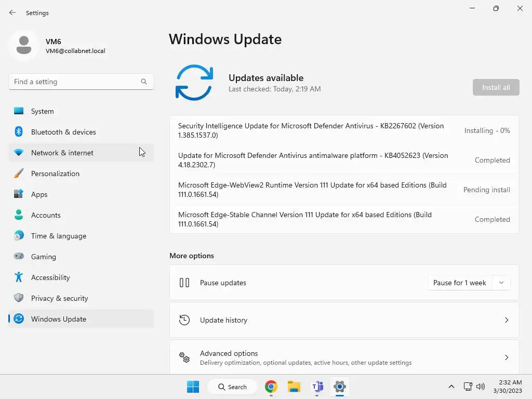Image resolution: width=532 pixels, height=399 pixels.
Task: Click the Installing - 0% status
Action: [487, 130]
